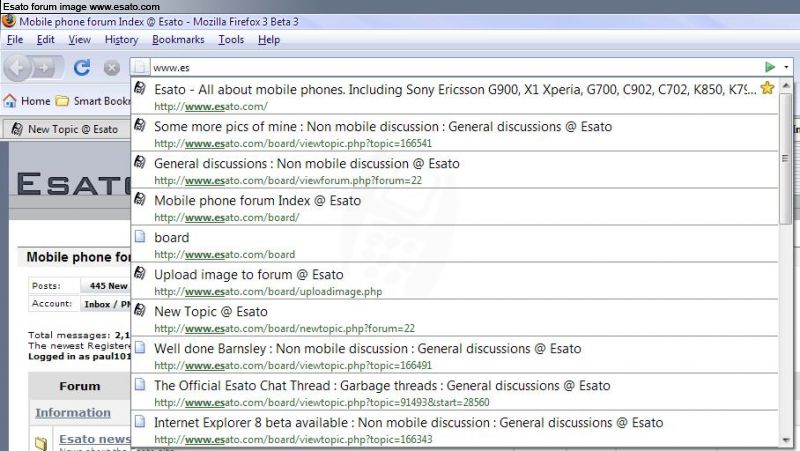Open the File menu

pyautogui.click(x=15, y=39)
